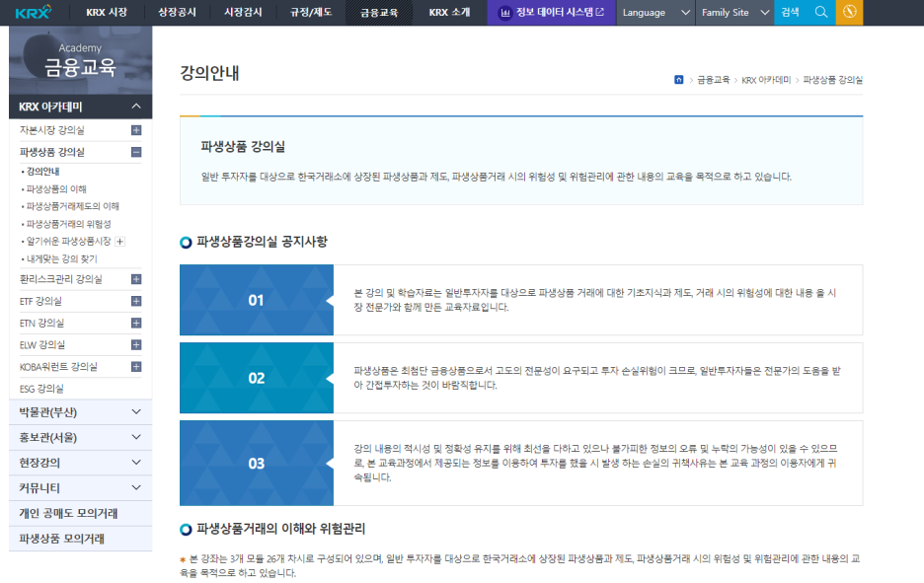The height and width of the screenshot is (583, 924).
Task: Expand 자본시장 강의실 plus icon
Action: tap(136, 130)
